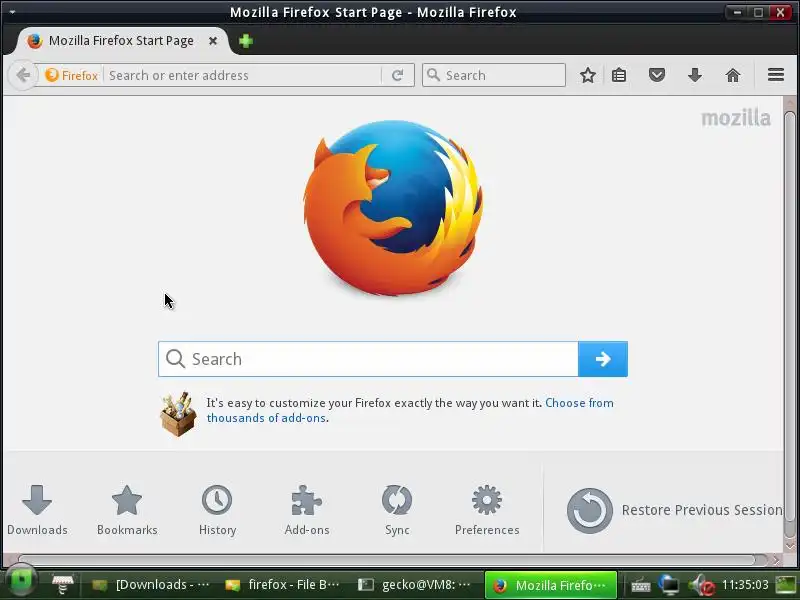The width and height of the screenshot is (800, 600).
Task: Open a new tab with the green plus
Action: pos(245,41)
